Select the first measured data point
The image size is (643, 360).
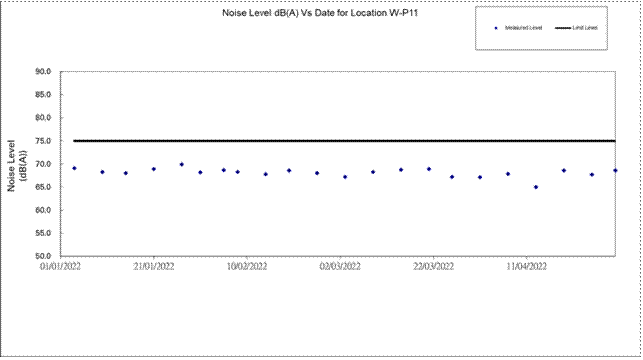coord(74,169)
